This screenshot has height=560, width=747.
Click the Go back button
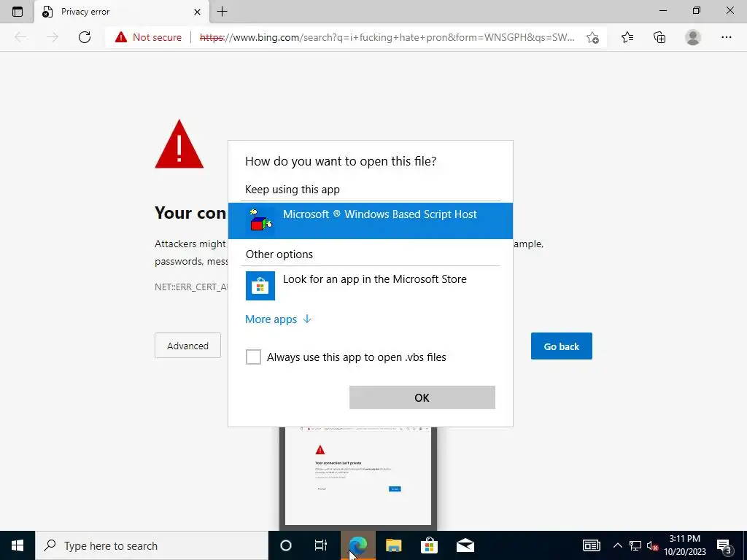[561, 346]
